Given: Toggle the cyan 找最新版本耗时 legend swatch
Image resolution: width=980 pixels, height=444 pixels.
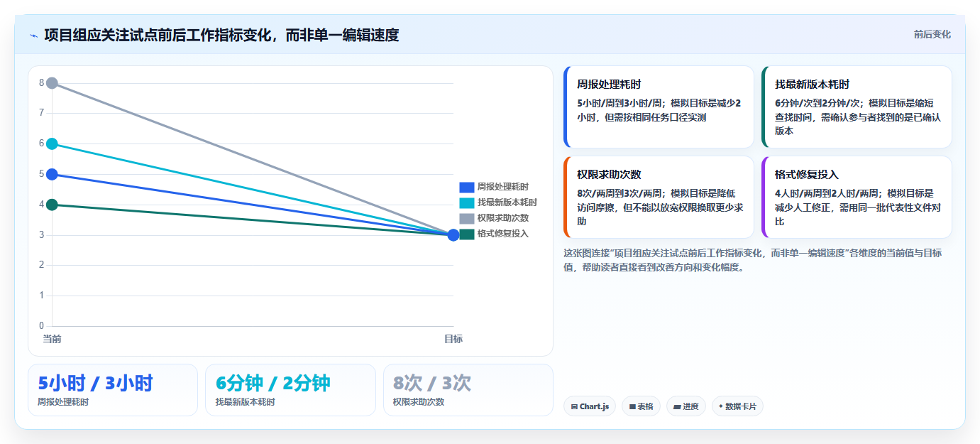Looking at the screenshot, I should coord(466,202).
